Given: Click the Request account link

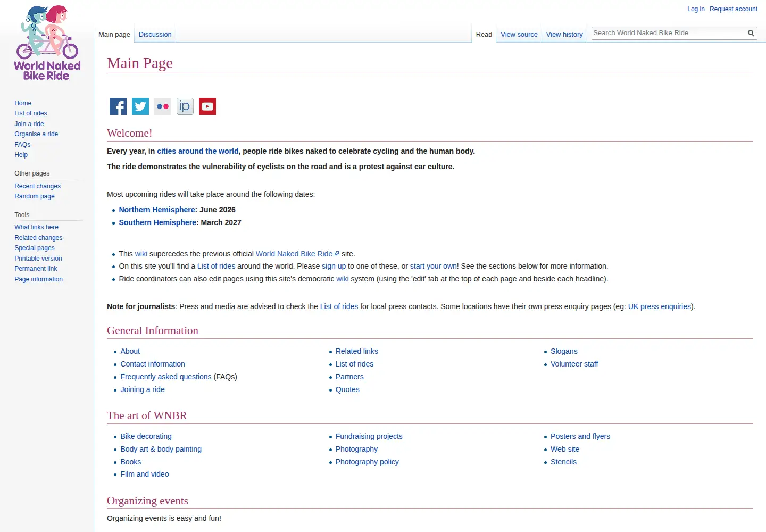Looking at the screenshot, I should pos(734,9).
